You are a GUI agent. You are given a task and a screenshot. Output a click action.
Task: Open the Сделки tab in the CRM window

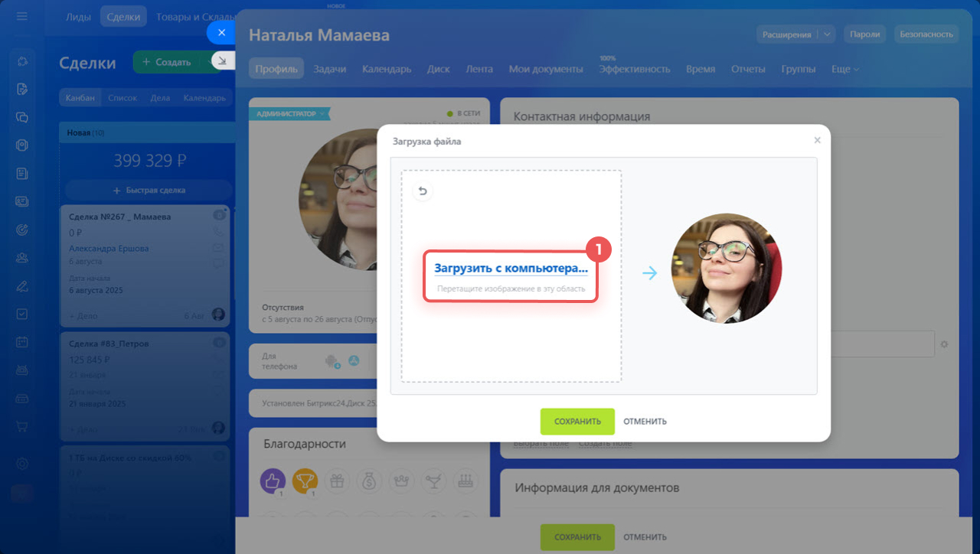(123, 16)
